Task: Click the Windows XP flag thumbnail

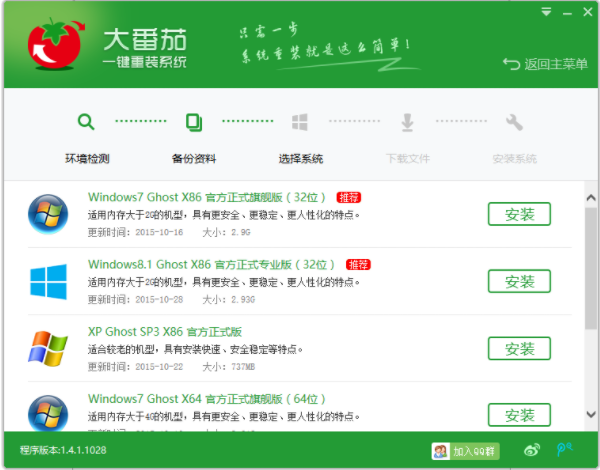Action: 47,348
